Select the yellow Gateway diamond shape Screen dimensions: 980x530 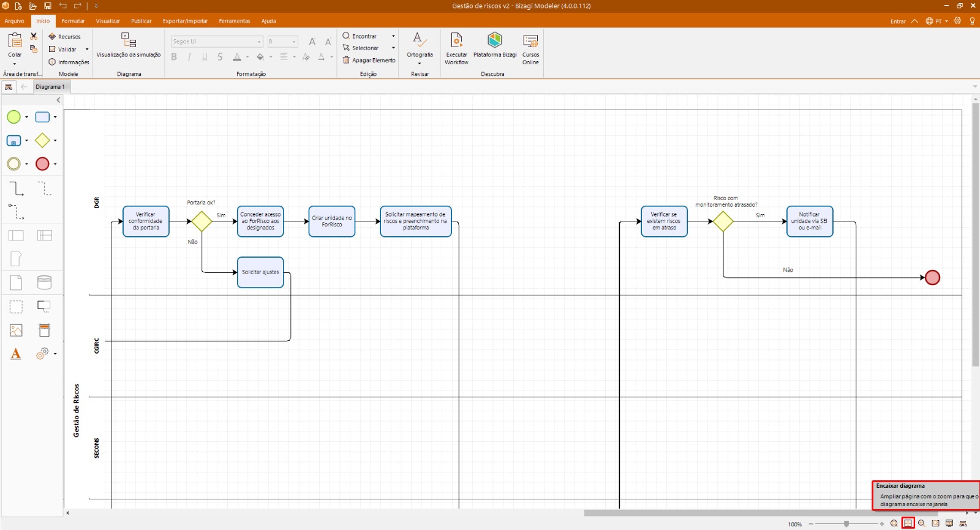42,141
